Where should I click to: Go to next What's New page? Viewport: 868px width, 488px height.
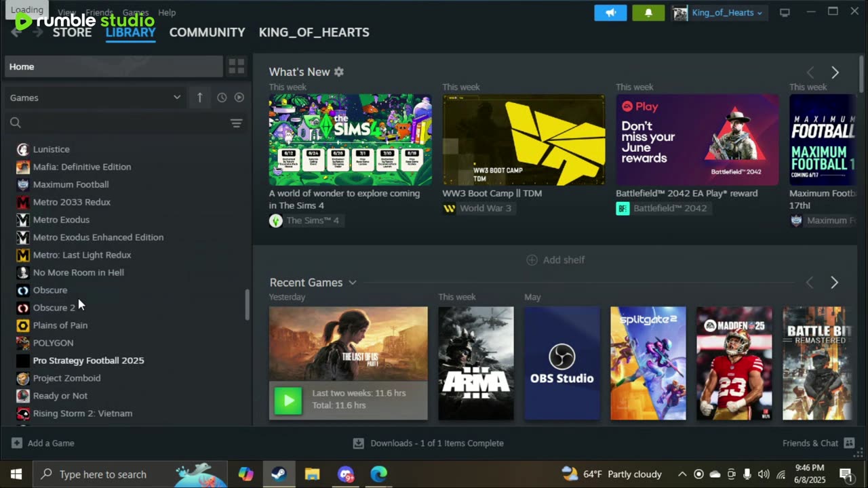click(x=835, y=73)
